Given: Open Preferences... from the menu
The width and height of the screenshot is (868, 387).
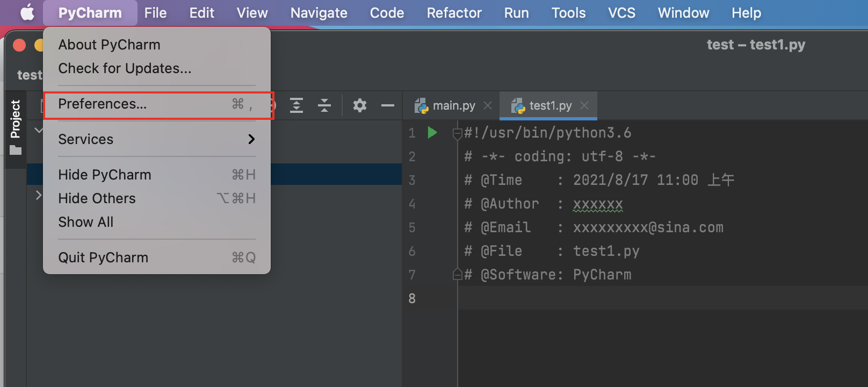Looking at the screenshot, I should point(157,104).
